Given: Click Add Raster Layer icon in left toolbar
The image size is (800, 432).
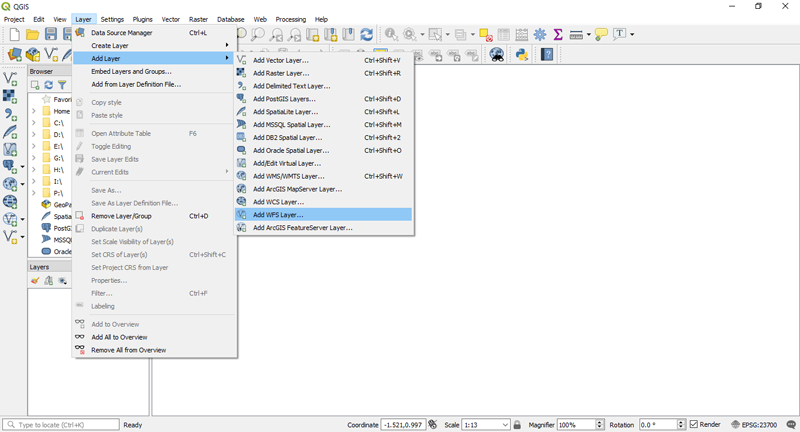Looking at the screenshot, I should [x=10, y=96].
